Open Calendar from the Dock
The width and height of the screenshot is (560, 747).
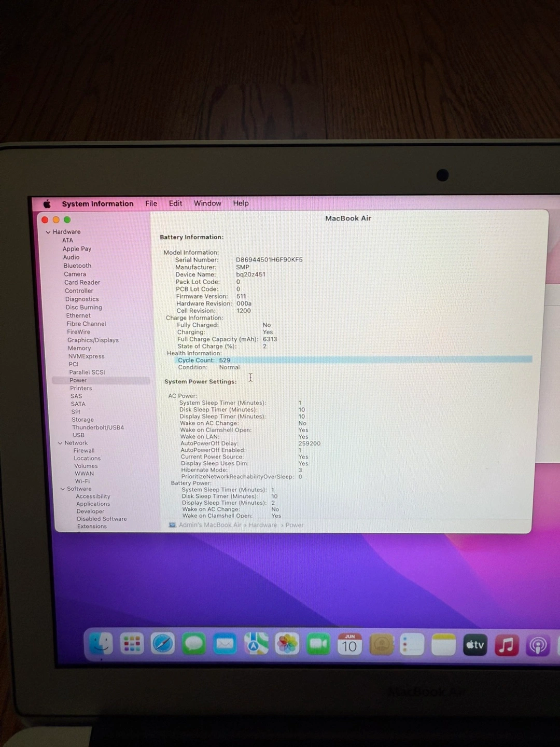tap(349, 645)
